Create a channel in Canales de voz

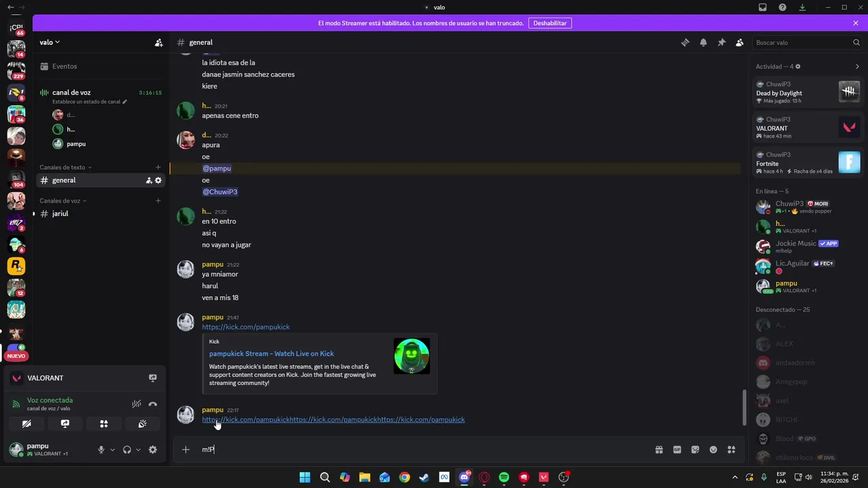click(x=158, y=201)
